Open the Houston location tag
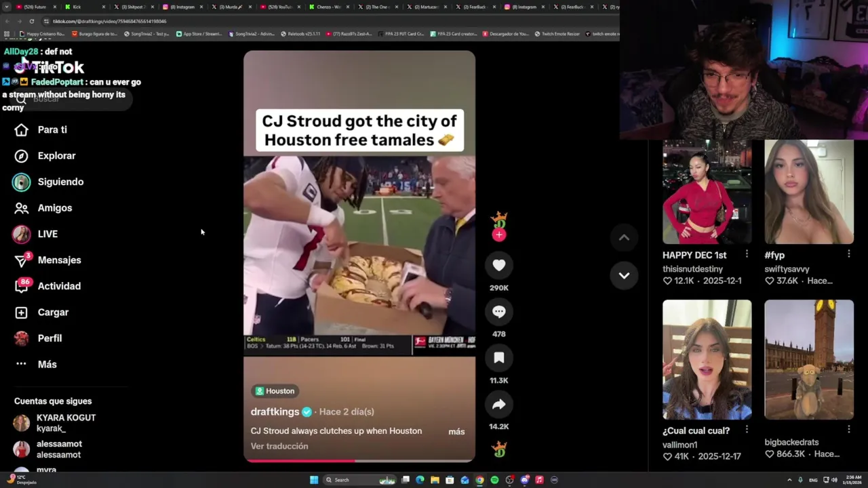This screenshot has width=868, height=488. pyautogui.click(x=275, y=391)
